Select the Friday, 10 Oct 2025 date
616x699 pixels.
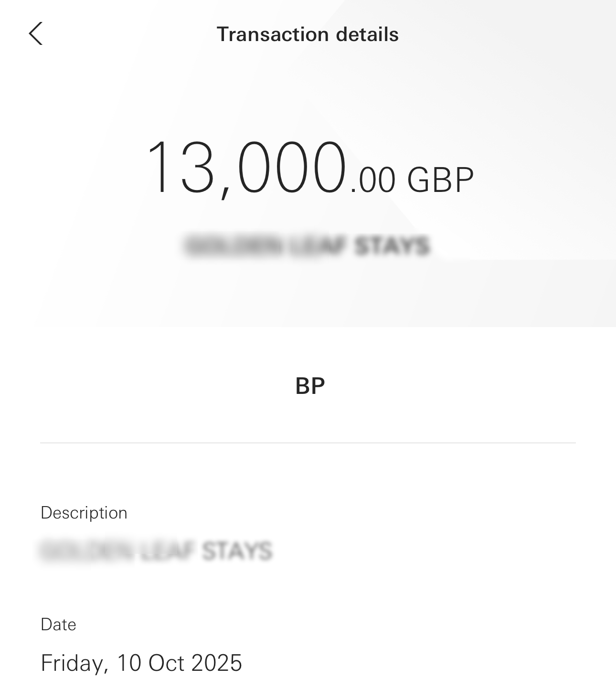click(141, 663)
